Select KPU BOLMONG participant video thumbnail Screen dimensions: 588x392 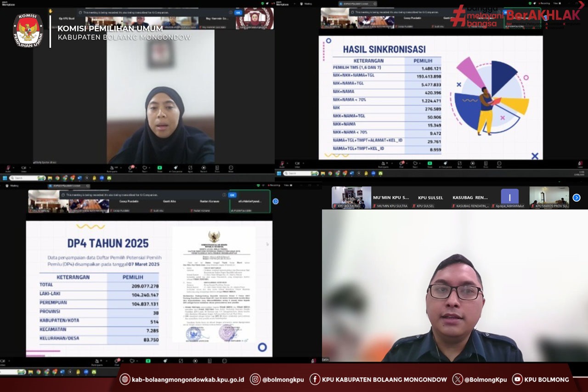click(351, 198)
